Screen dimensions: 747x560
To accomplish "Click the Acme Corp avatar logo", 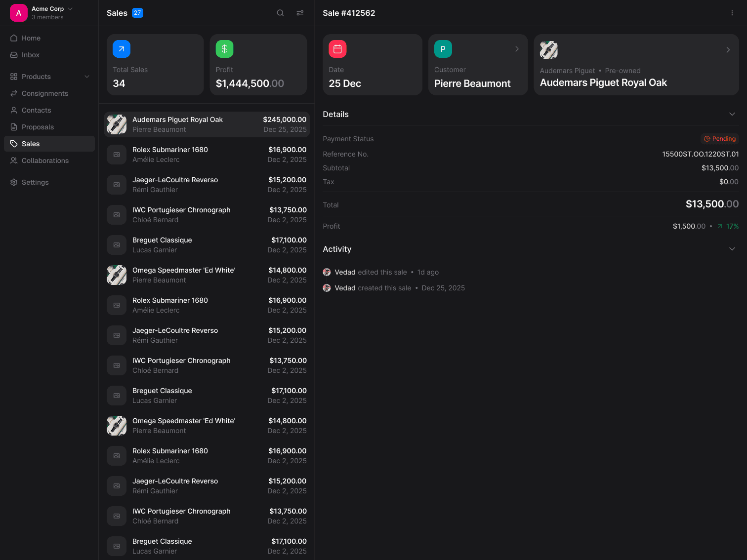I will (x=19, y=13).
